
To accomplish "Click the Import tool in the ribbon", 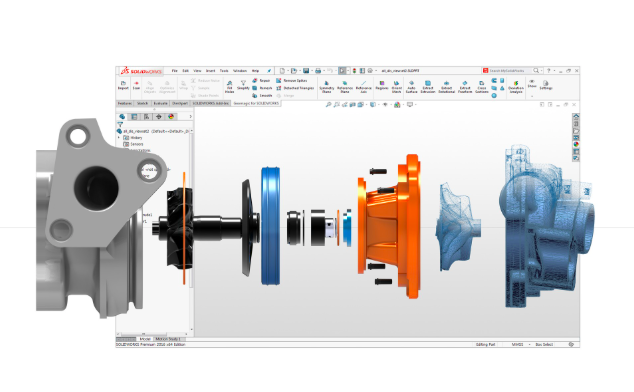I will tap(123, 85).
